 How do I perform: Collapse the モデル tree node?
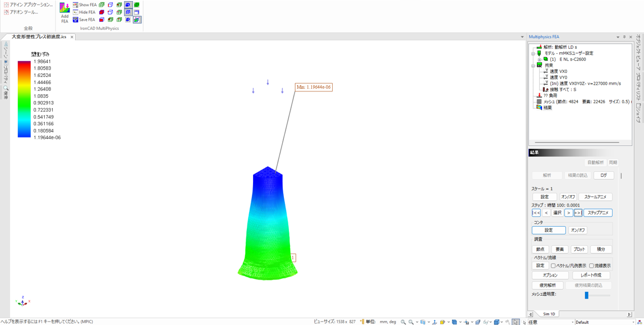point(533,53)
